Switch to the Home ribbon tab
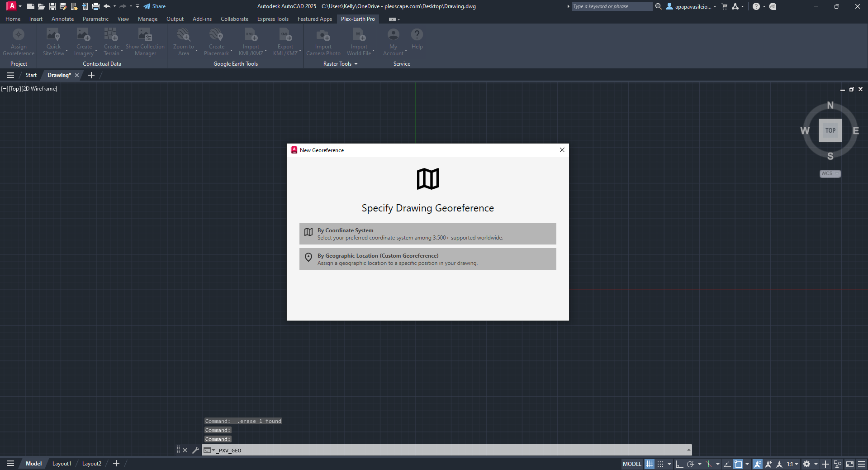This screenshot has height=470, width=868. (13, 19)
